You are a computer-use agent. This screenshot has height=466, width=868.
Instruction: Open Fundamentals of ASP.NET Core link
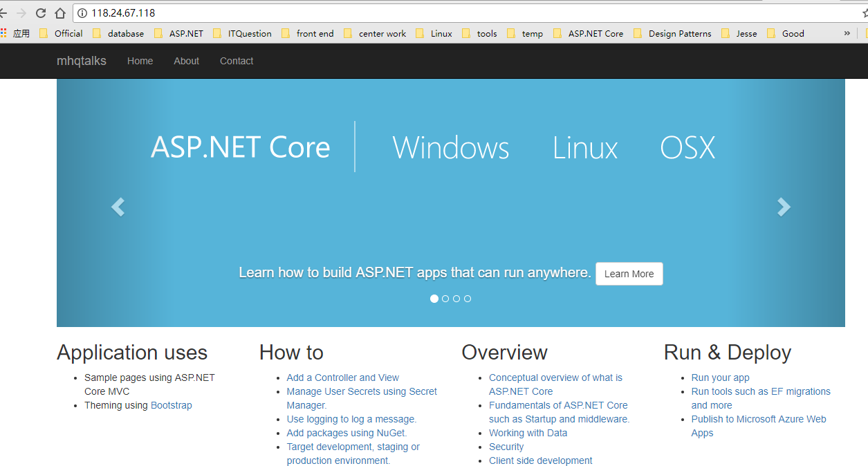tap(559, 412)
